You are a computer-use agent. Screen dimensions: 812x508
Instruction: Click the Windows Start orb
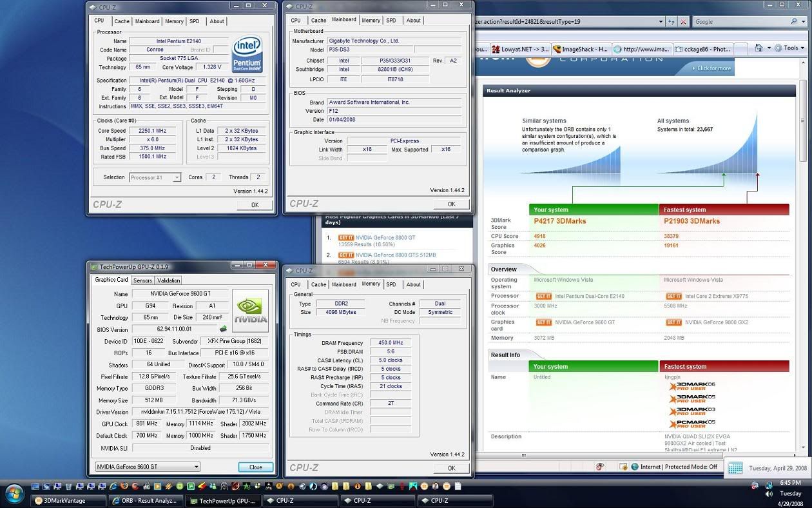(x=14, y=495)
